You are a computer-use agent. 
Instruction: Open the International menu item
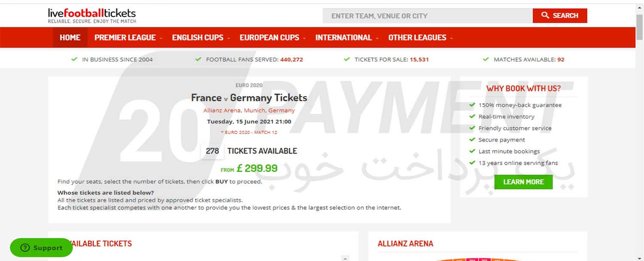347,37
